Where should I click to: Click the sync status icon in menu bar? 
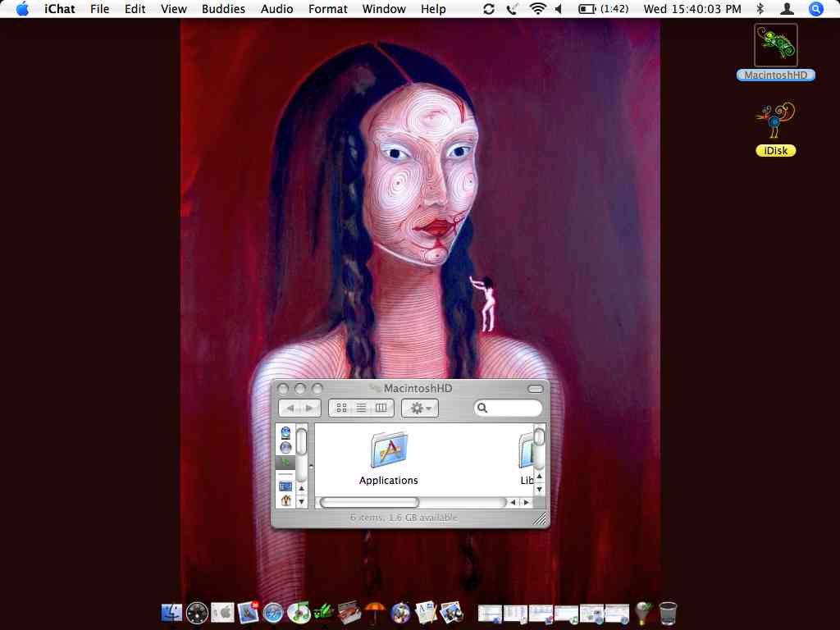pos(489,9)
